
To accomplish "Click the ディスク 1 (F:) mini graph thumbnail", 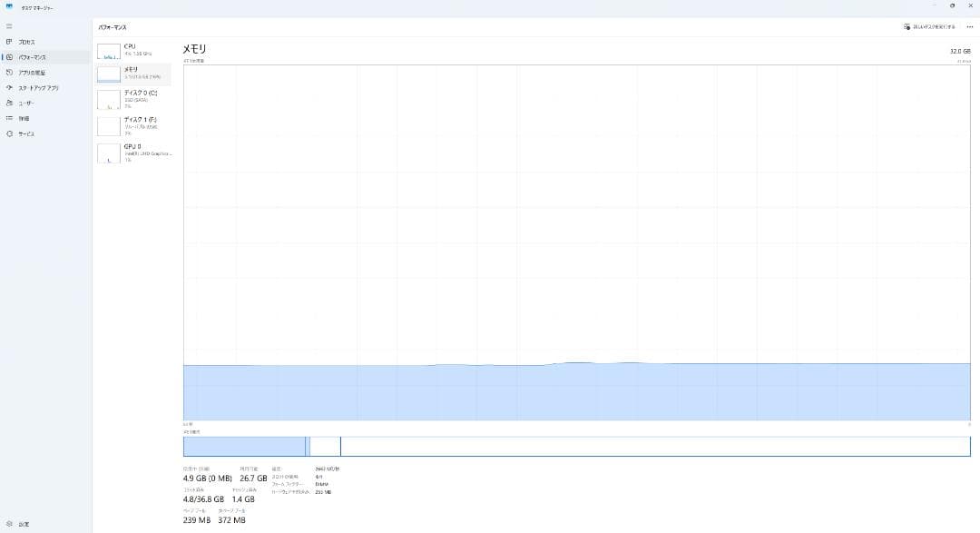I will (x=109, y=126).
